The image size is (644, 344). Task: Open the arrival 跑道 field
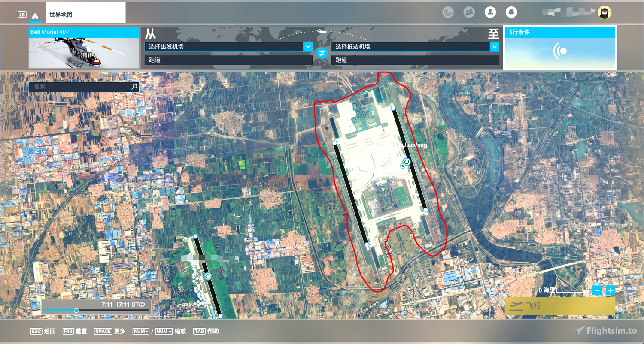[415, 60]
